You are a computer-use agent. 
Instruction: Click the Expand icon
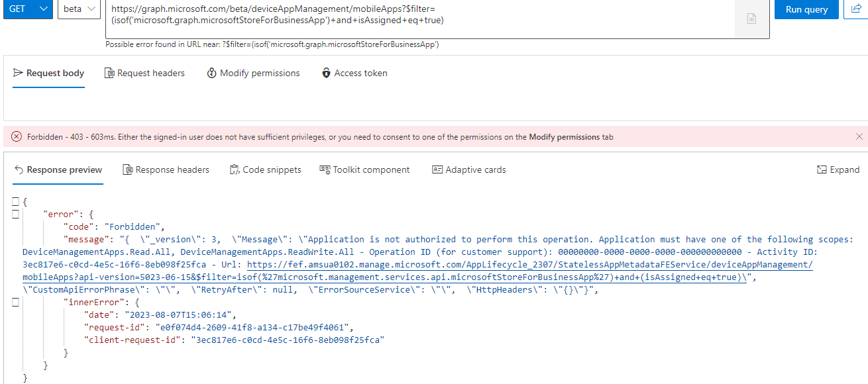(x=822, y=170)
